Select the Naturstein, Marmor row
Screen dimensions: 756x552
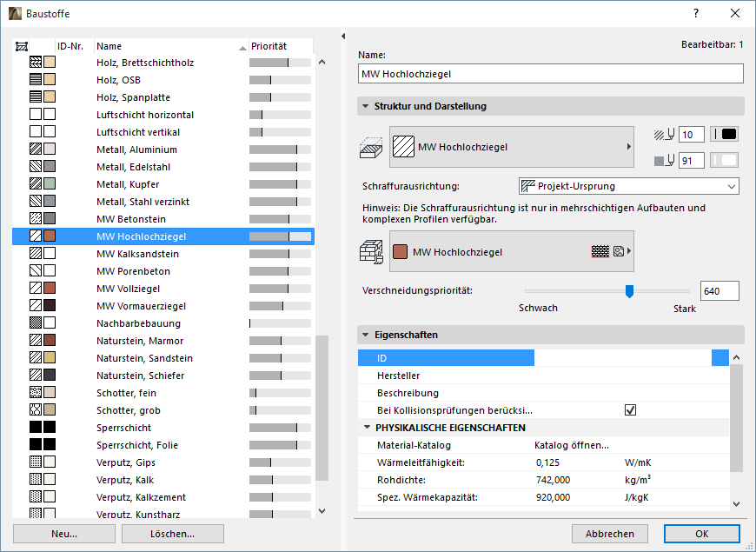tap(163, 340)
